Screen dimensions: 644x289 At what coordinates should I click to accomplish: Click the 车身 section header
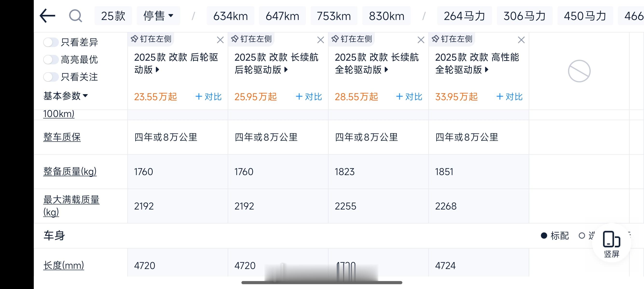54,236
